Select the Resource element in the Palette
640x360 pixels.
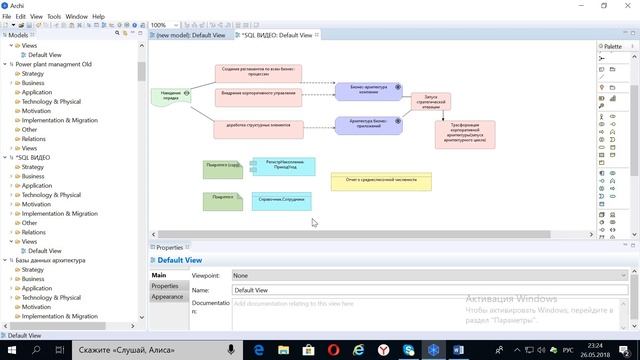(602, 98)
